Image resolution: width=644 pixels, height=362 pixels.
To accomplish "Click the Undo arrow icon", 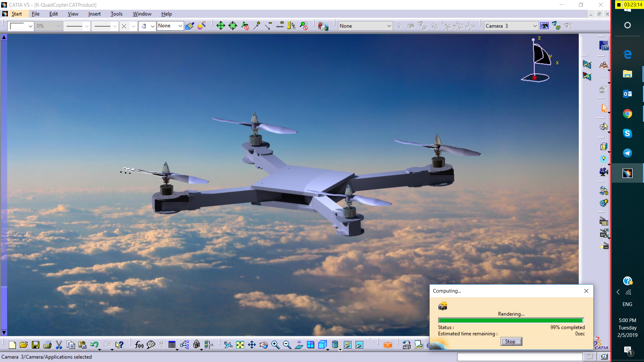I will [x=94, y=345].
